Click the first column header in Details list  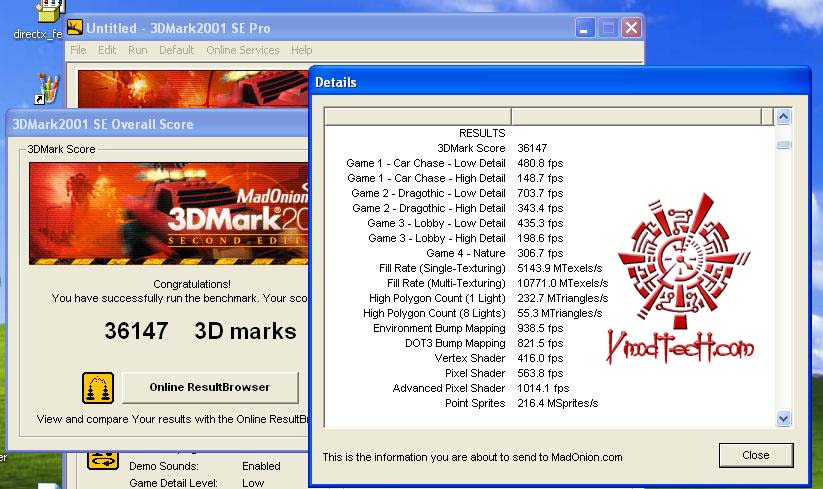pos(418,116)
